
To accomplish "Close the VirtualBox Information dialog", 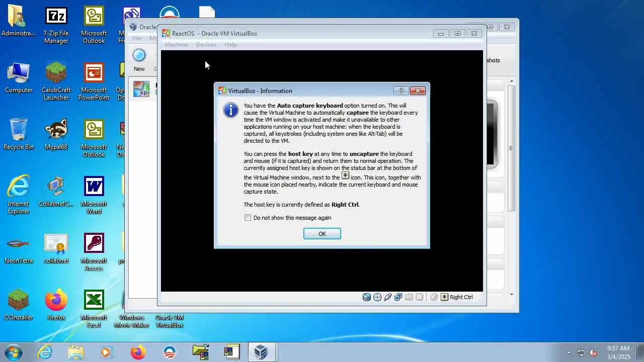I will pos(418,91).
